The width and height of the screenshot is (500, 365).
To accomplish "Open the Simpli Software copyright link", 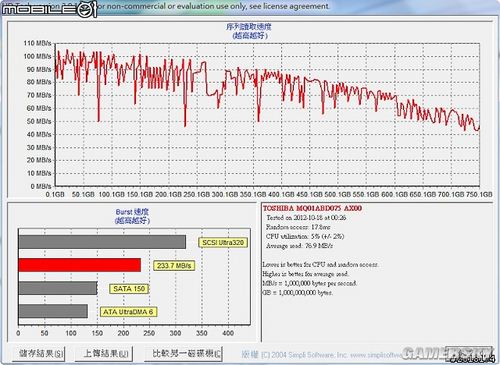I will pos(321,355).
